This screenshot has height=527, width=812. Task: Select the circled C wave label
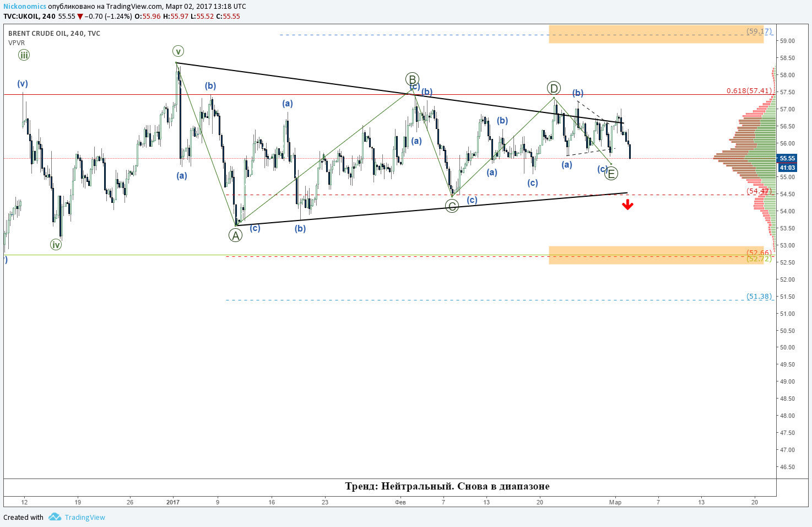tap(452, 206)
